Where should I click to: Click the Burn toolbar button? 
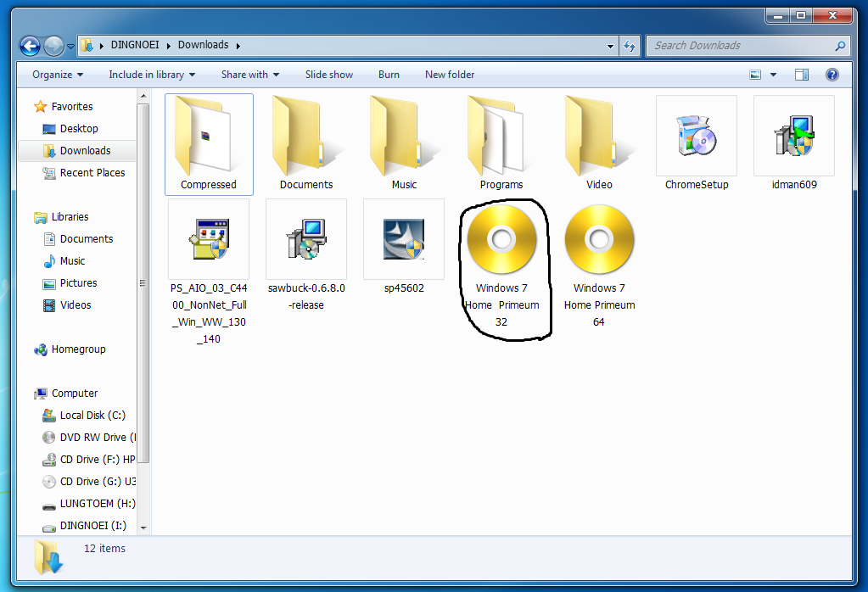click(389, 75)
